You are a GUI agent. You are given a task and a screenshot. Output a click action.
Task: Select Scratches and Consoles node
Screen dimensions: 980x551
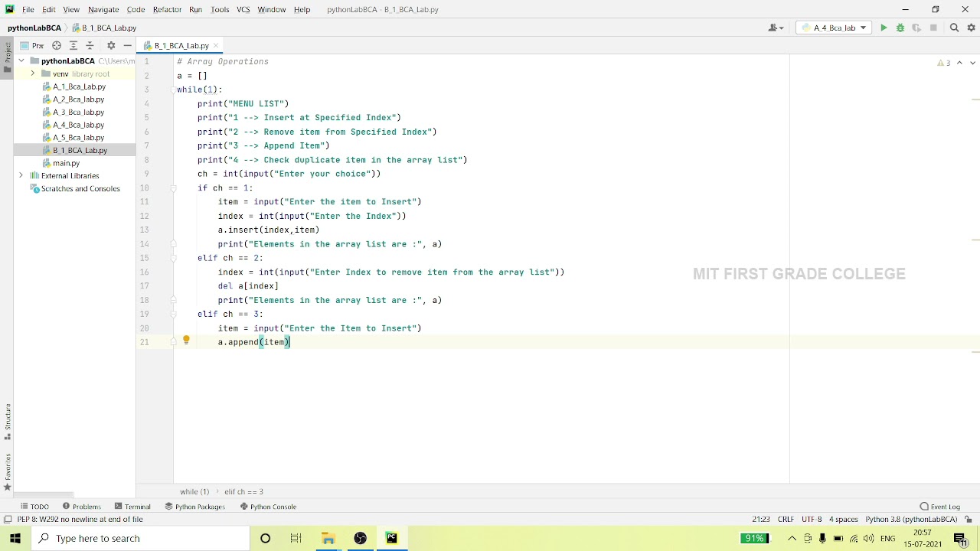tap(74, 188)
